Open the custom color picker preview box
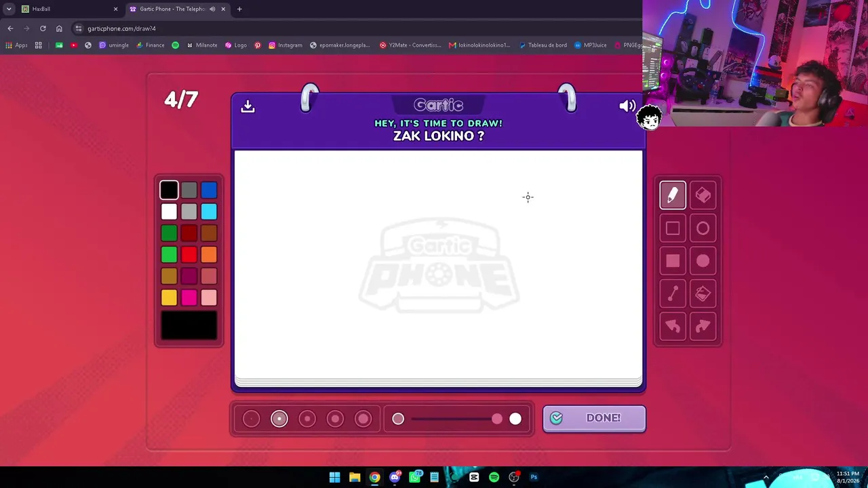This screenshot has height=488, width=868. [189, 325]
